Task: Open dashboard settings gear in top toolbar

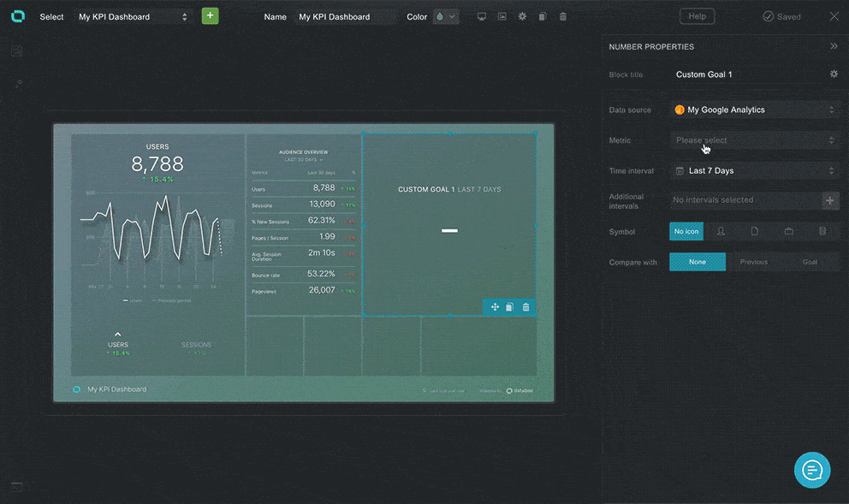Action: pyautogui.click(x=522, y=16)
